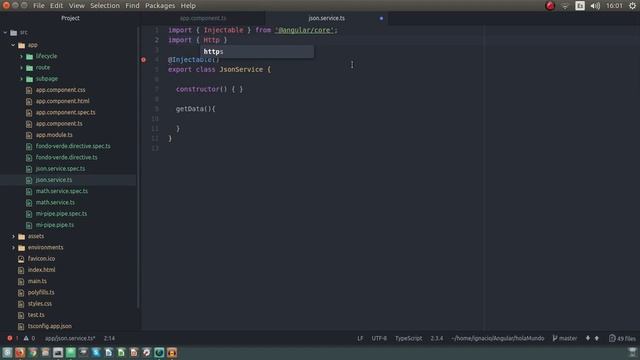The width and height of the screenshot is (640, 360).
Task: Select the subpage folder icon
Action: (x=29, y=79)
